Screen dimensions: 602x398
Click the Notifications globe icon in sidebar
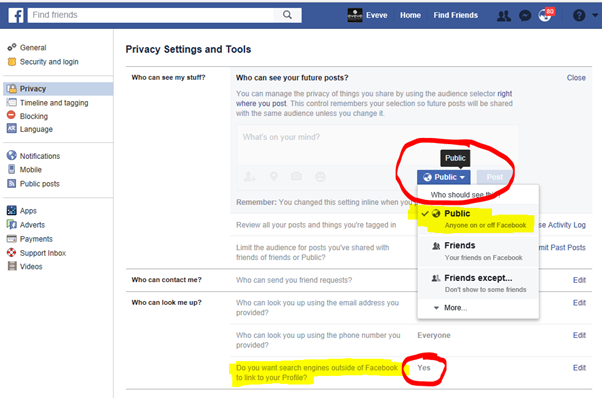[x=12, y=155]
